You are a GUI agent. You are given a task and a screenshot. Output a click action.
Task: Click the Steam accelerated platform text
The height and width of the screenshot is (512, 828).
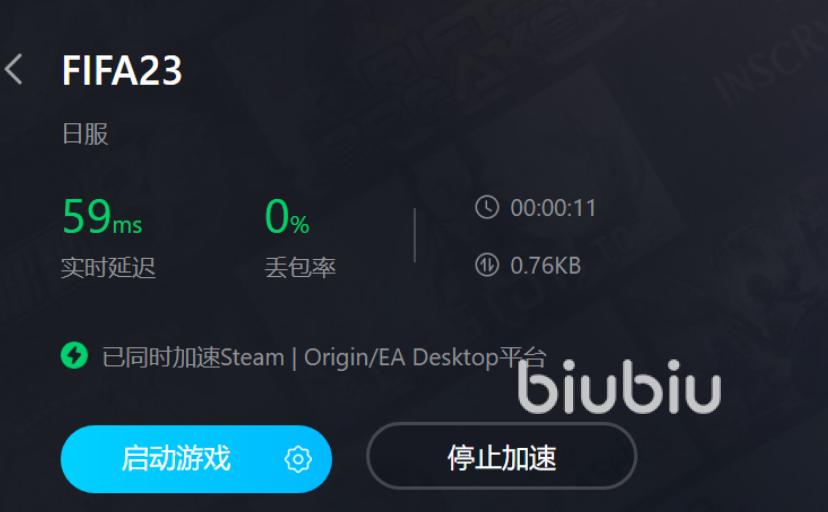(252, 358)
